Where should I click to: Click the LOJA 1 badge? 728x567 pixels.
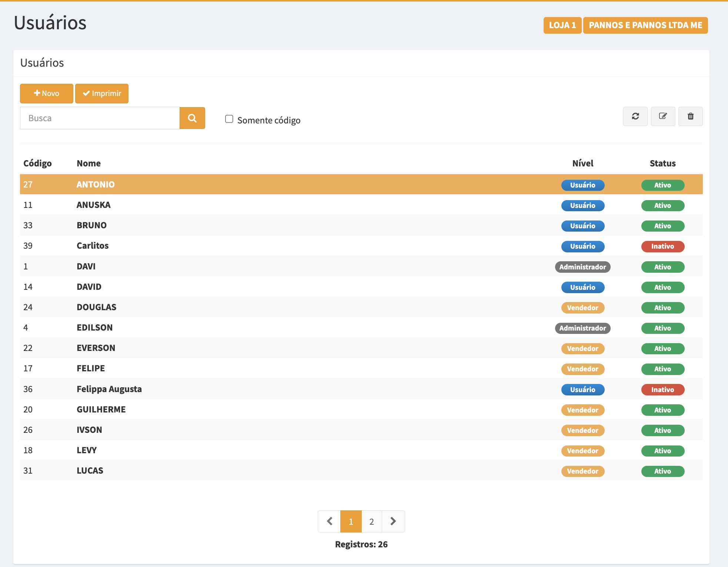562,25
